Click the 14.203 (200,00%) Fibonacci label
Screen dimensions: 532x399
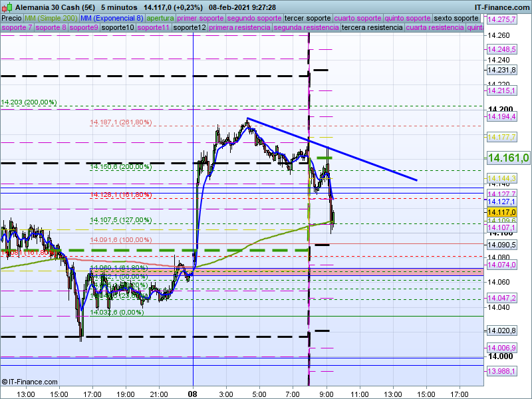(x=29, y=102)
